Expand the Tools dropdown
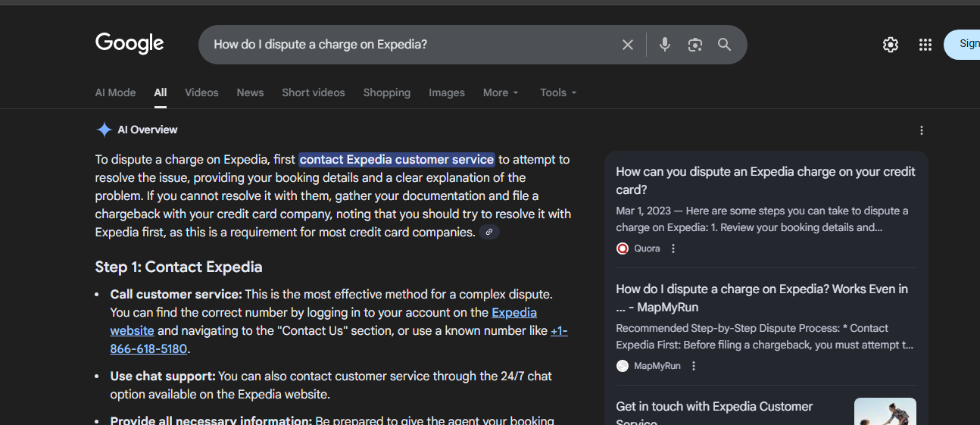The image size is (980, 425). [558, 92]
